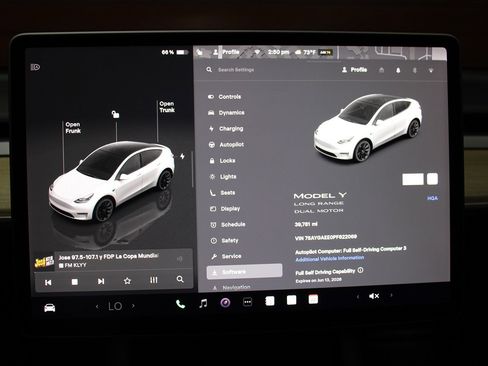Go to Seats settings
The image size is (488, 366).
coord(222,193)
